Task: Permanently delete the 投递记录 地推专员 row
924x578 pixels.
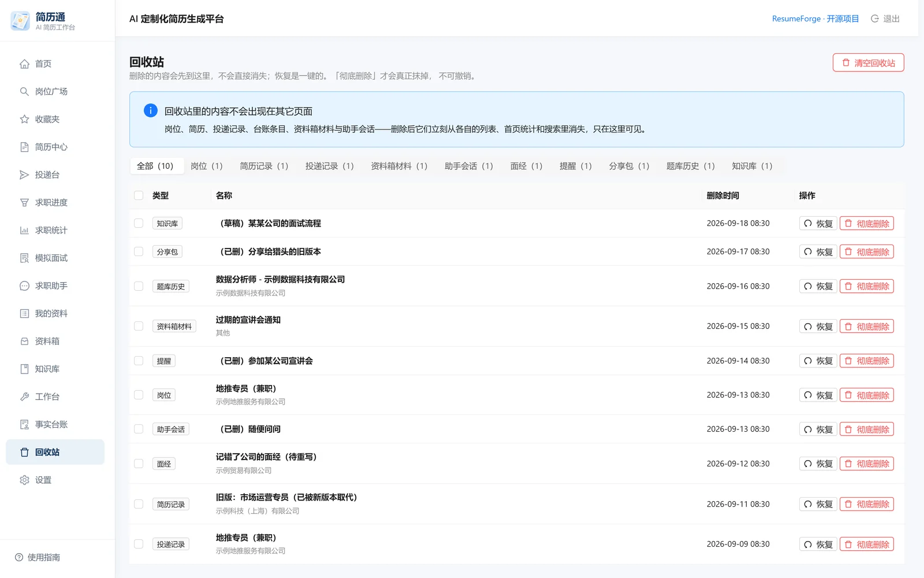Action: click(x=866, y=544)
